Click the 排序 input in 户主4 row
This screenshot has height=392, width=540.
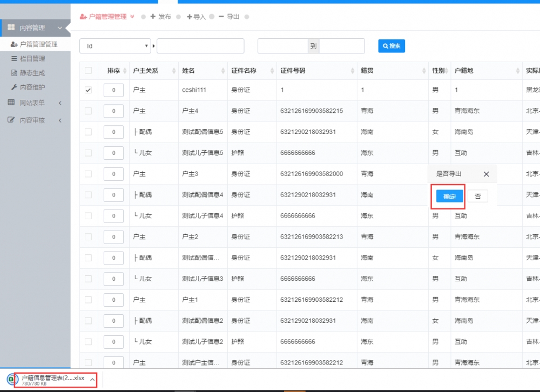113,111
